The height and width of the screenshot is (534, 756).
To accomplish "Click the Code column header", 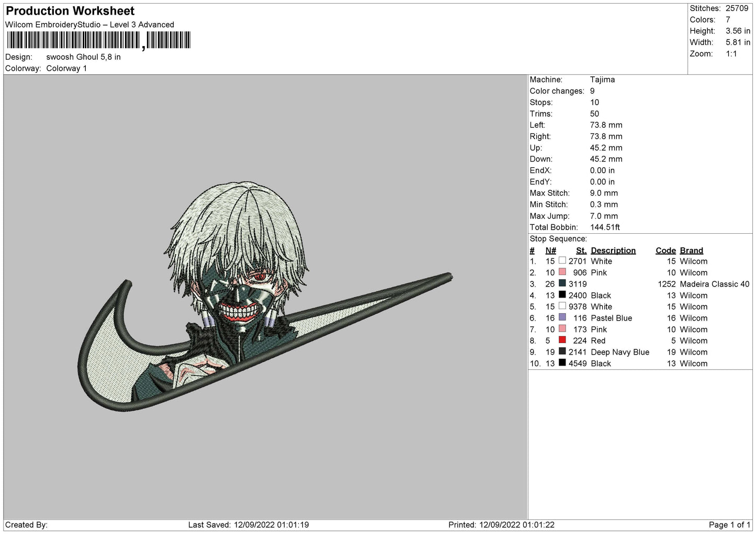I will [x=665, y=251].
